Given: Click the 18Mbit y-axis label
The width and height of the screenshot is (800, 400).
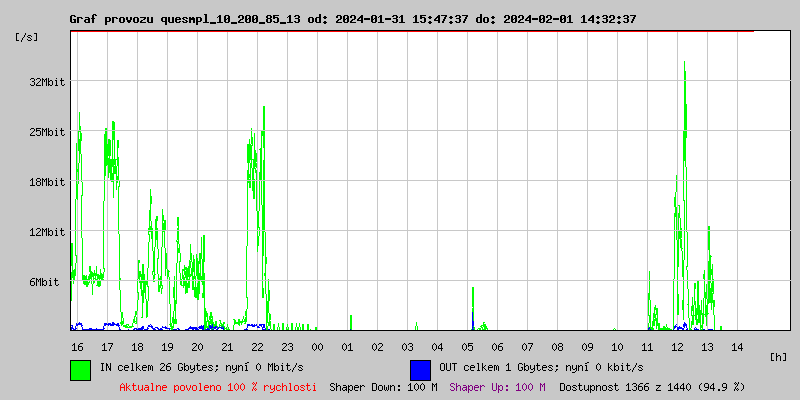Looking at the screenshot, I should (x=46, y=182).
